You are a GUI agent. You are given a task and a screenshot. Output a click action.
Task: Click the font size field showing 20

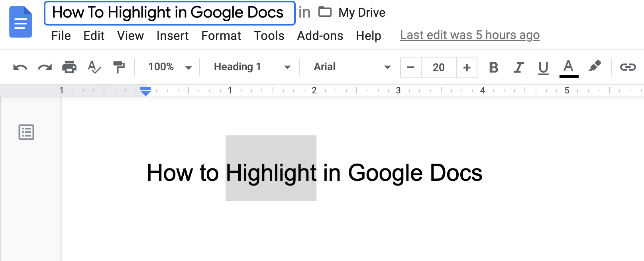pos(439,67)
